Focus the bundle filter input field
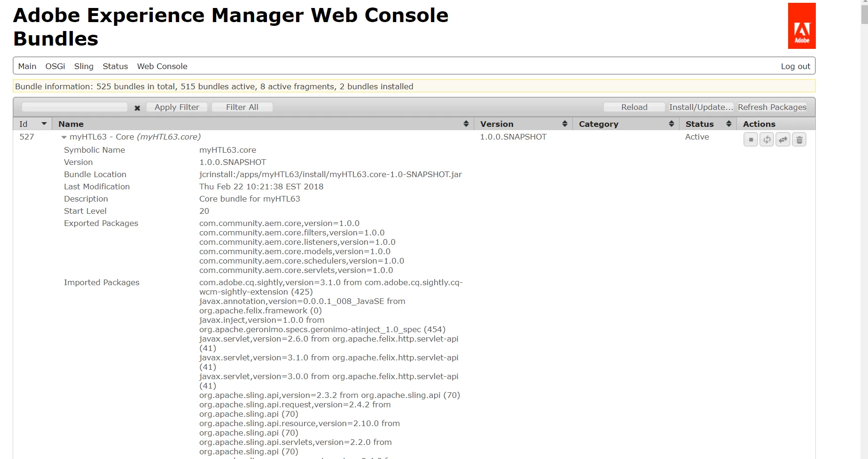Viewport: 868px width, 459px height. 75,107
